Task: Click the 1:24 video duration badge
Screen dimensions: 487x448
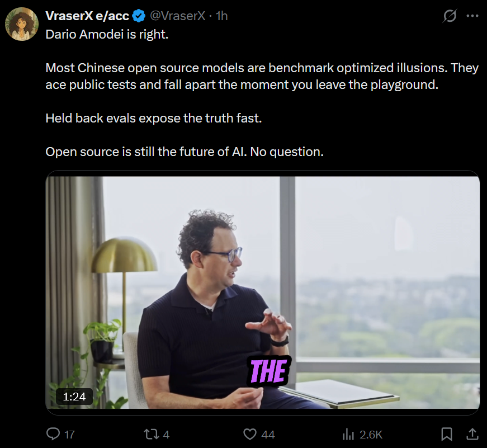Action: (74, 397)
